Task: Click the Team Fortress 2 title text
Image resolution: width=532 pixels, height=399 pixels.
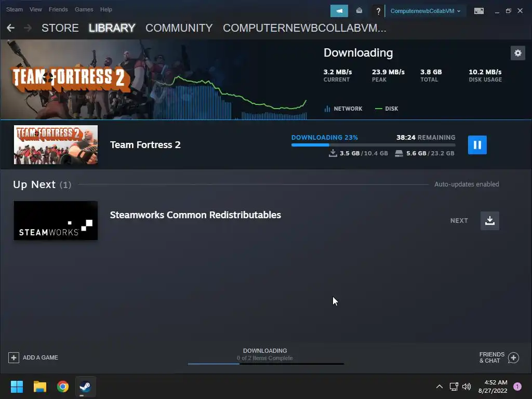Action: click(x=145, y=145)
